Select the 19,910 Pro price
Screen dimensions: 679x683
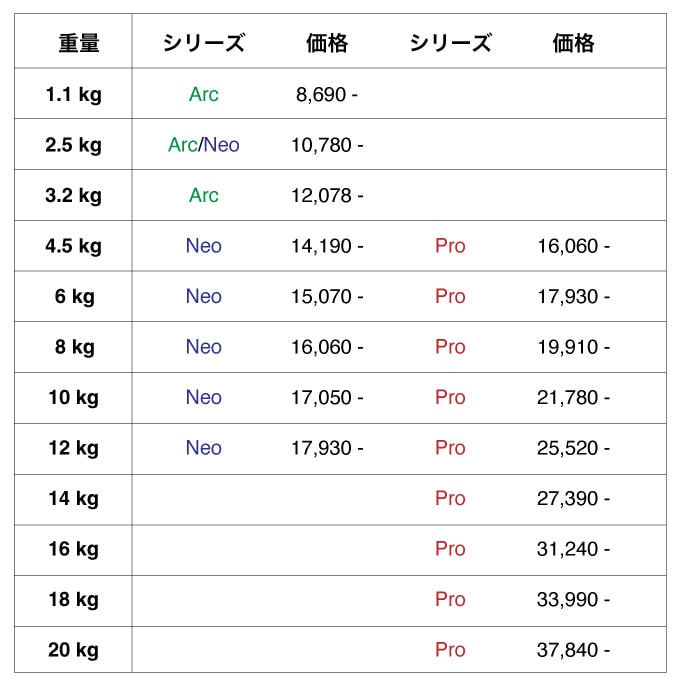(573, 347)
